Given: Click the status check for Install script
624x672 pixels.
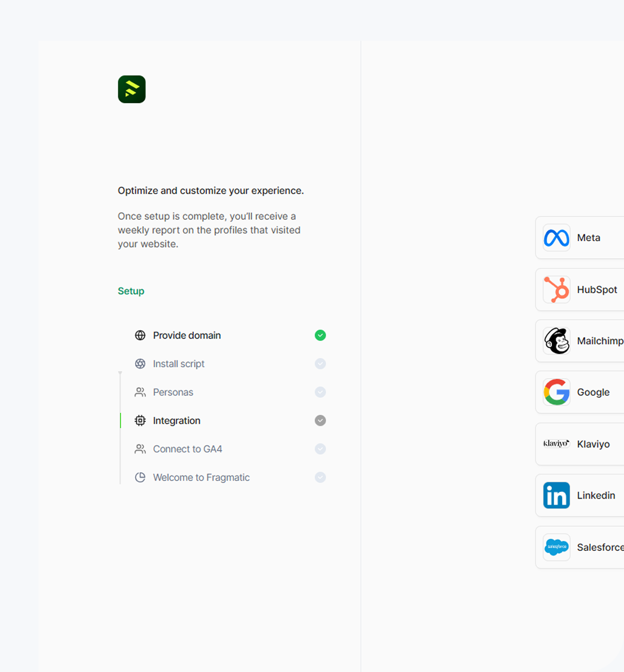Looking at the screenshot, I should (x=320, y=364).
